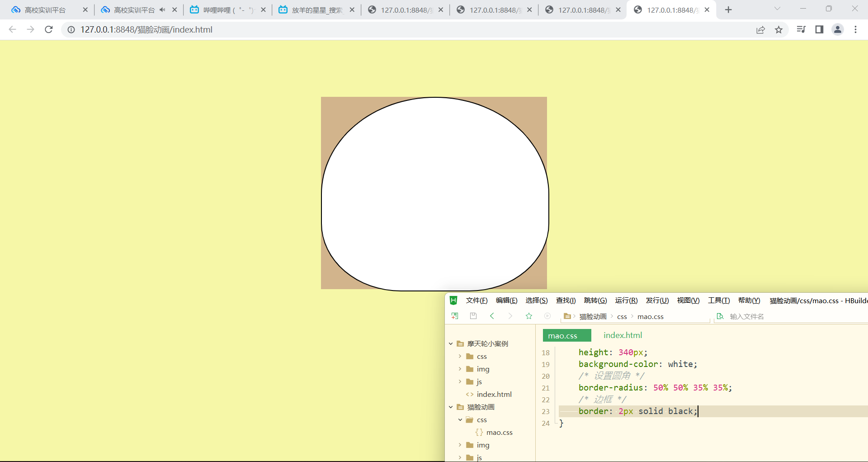Open Chrome media controls icon

pyautogui.click(x=801, y=29)
